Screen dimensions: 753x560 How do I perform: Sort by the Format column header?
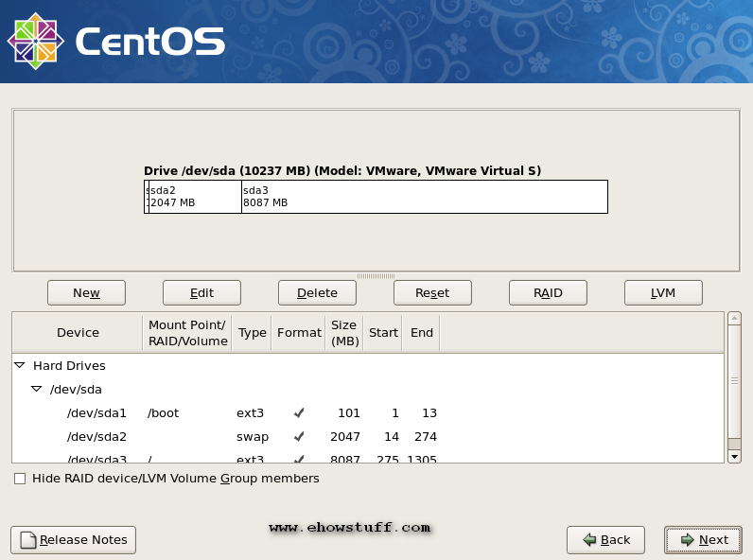[299, 333]
